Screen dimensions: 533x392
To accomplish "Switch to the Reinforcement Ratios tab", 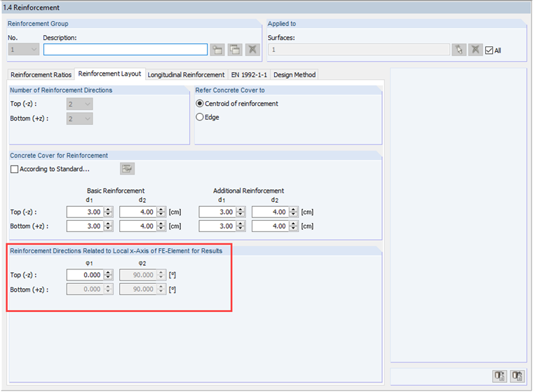I will pos(41,74).
